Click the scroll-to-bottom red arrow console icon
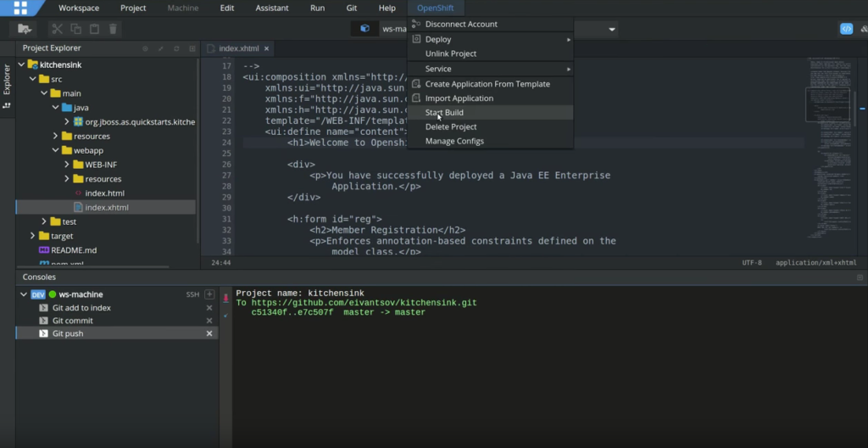The image size is (868, 448). (225, 299)
